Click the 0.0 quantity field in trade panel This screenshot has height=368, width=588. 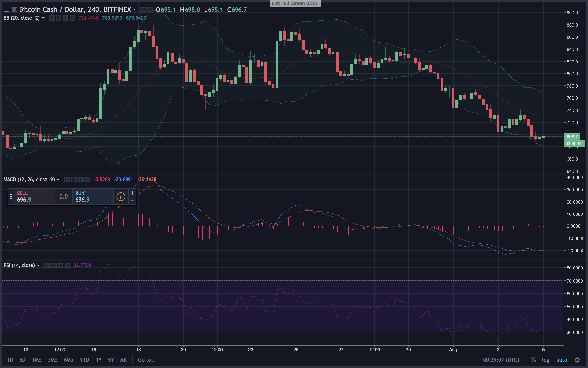(64, 197)
